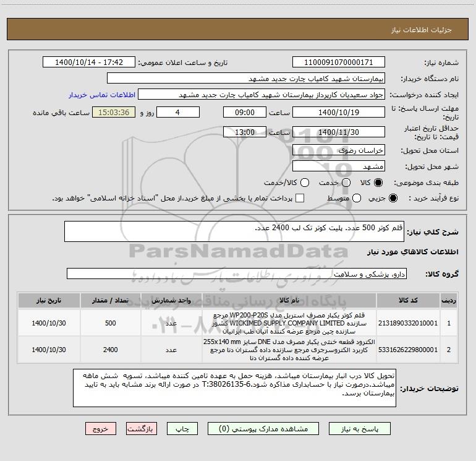This screenshot has width=476, height=461.
Task: Click the buyer organization name field
Action: pyautogui.click(x=246, y=79)
